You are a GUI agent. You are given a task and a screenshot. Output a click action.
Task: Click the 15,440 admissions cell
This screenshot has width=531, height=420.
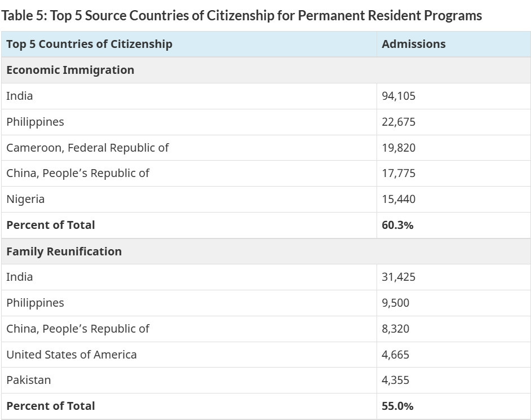click(x=399, y=199)
